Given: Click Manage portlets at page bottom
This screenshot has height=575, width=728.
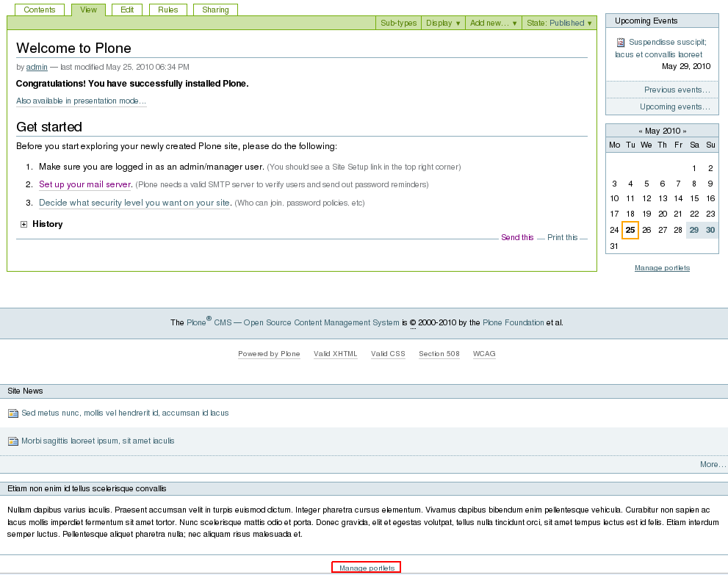Looking at the screenshot, I should click(x=367, y=568).
